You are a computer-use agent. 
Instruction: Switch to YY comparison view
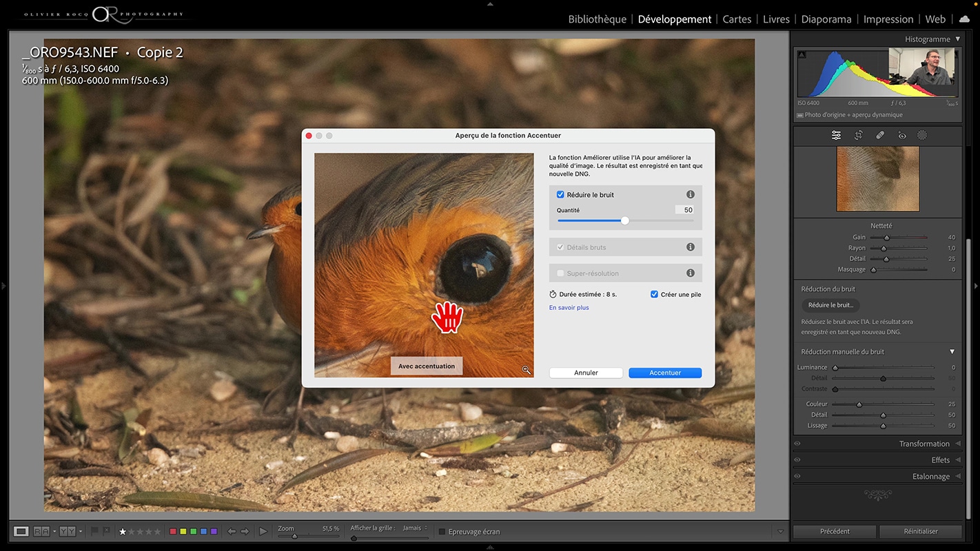coord(67,531)
